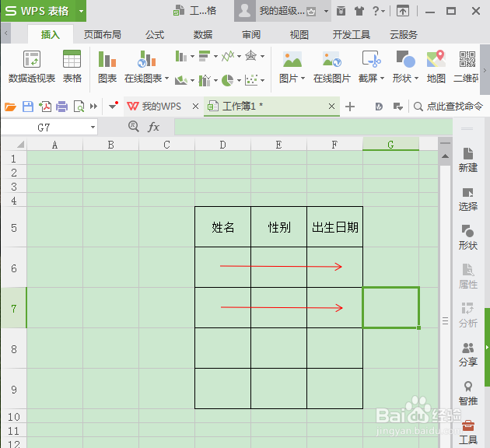Image resolution: width=490 pixels, height=448 pixels.
Task: Open the 视图 tab
Action: click(299, 35)
